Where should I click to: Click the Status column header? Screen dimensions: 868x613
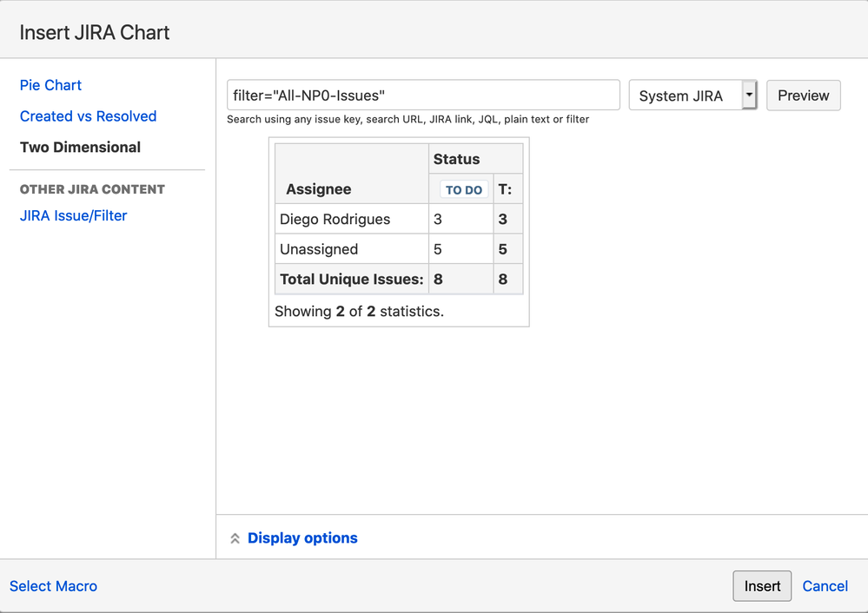[456, 159]
